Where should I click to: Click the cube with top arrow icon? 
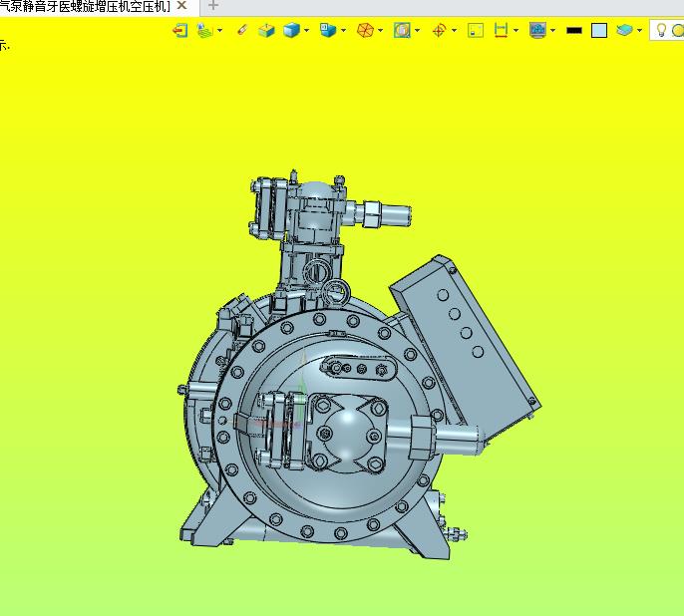coord(266,31)
